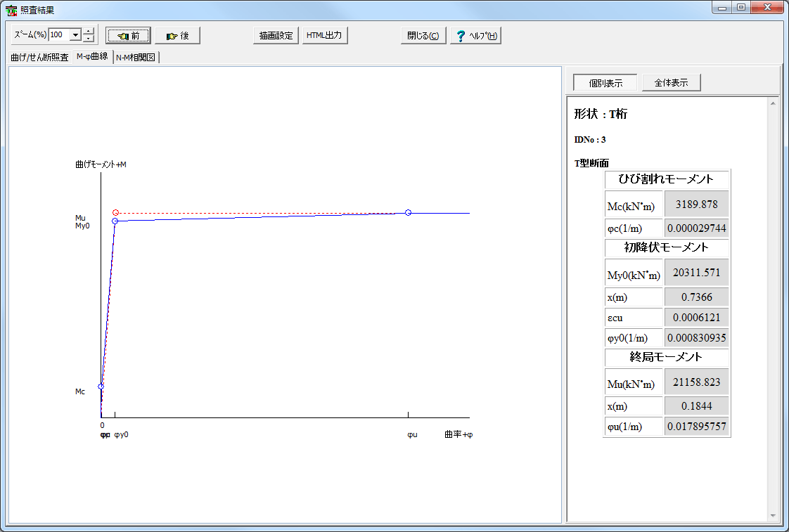Image resolution: width=789 pixels, height=532 pixels.
Task: Click zoom value field showing 100
Action: [59, 34]
